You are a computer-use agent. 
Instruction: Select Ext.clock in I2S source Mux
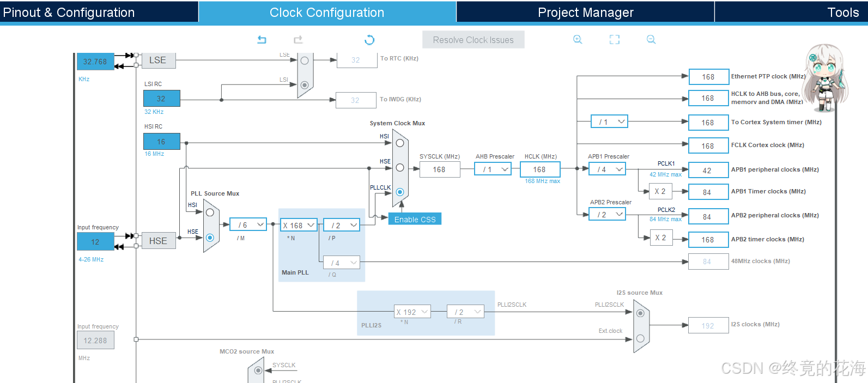tap(640, 338)
